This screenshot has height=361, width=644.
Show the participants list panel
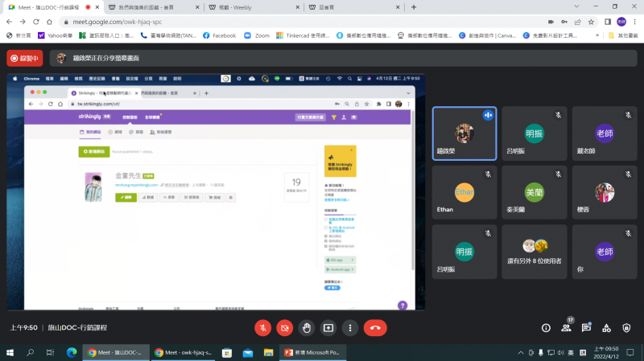pyautogui.click(x=567, y=328)
